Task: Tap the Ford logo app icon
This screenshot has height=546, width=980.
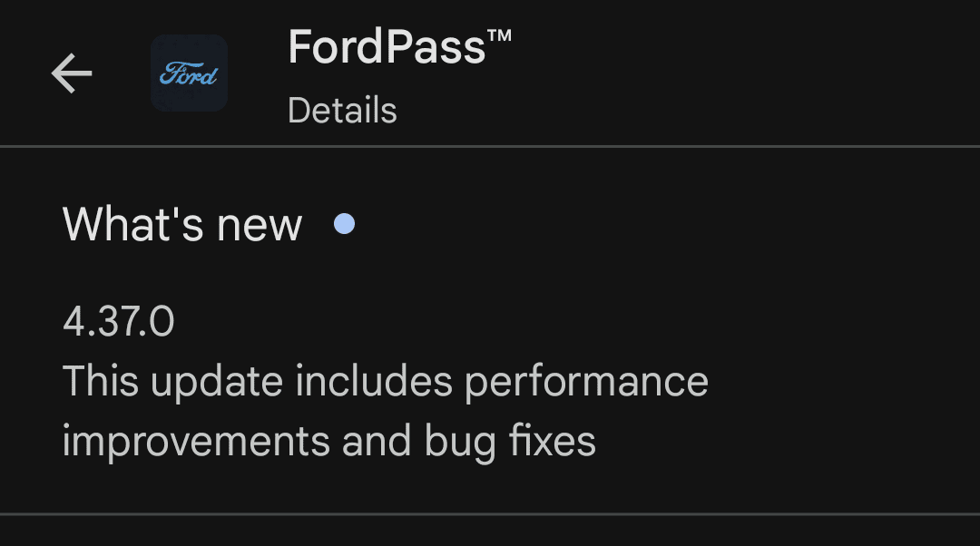Action: point(189,73)
